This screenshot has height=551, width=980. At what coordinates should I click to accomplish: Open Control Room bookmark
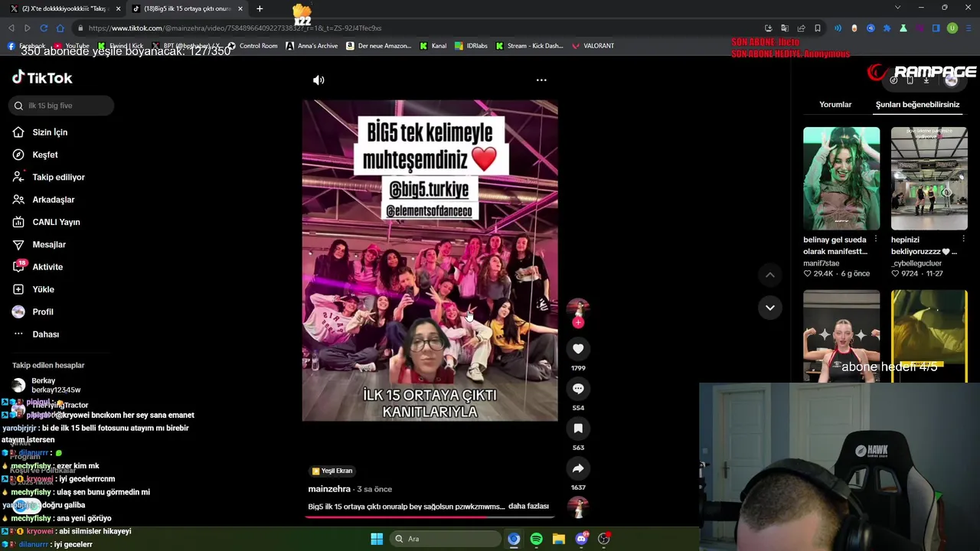[x=253, y=46]
